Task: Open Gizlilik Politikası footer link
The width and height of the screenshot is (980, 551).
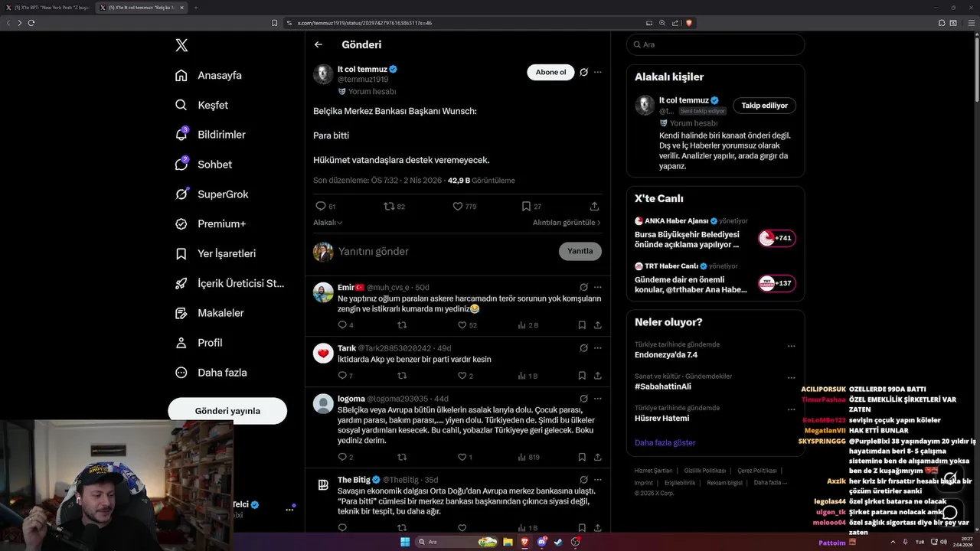Action: point(704,471)
